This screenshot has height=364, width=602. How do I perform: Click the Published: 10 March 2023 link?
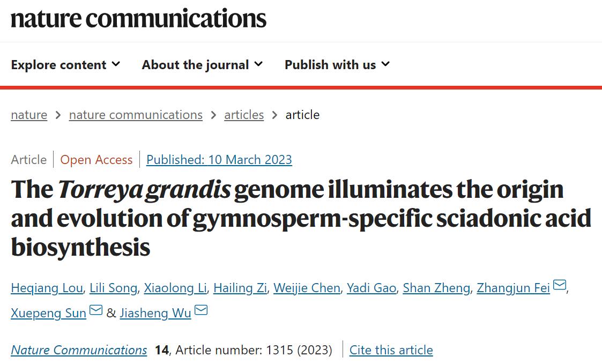click(219, 160)
